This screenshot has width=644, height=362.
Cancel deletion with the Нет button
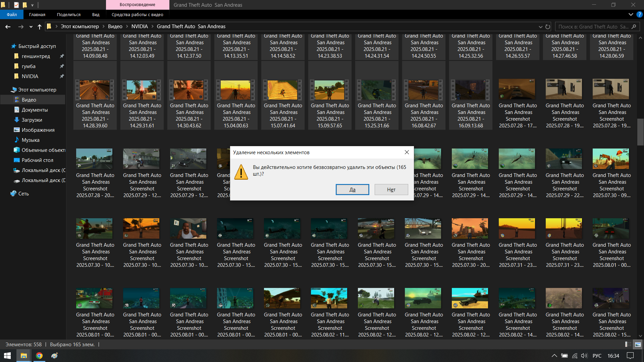pos(391,189)
